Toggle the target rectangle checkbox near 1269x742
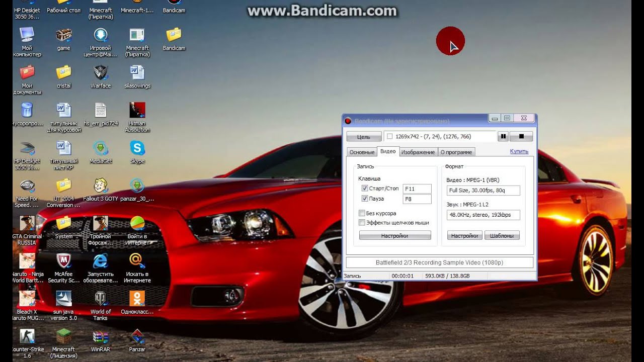 pyautogui.click(x=389, y=136)
